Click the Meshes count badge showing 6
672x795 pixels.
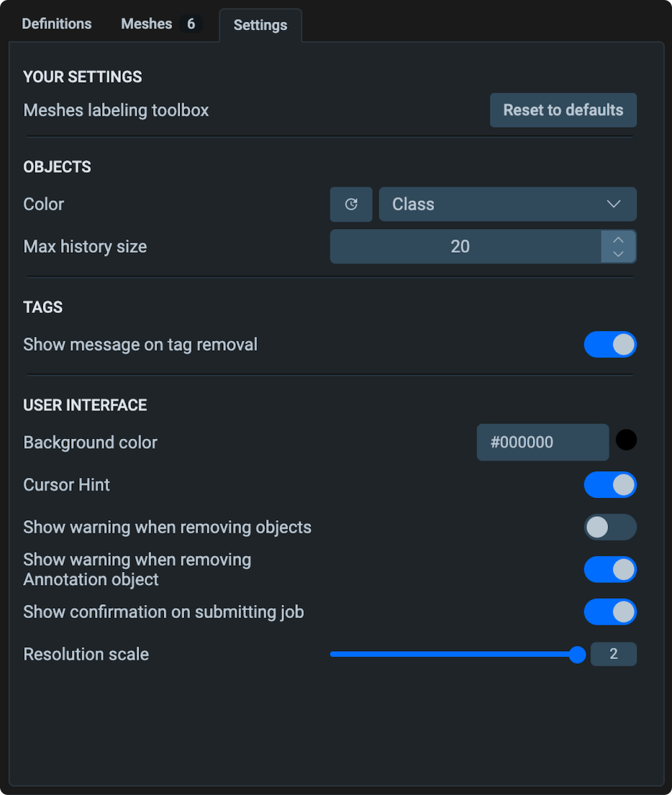click(192, 24)
